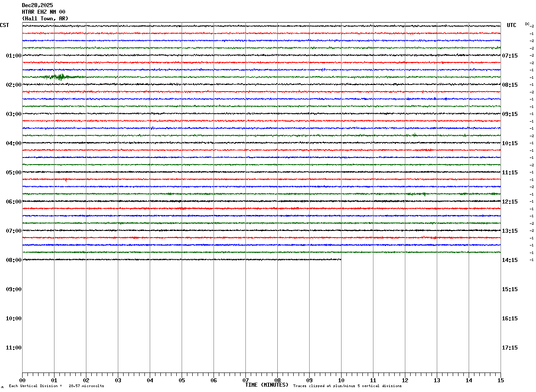536x392 pixels.
Task: Click the 09:15 UTC time label
Action: coord(510,114)
